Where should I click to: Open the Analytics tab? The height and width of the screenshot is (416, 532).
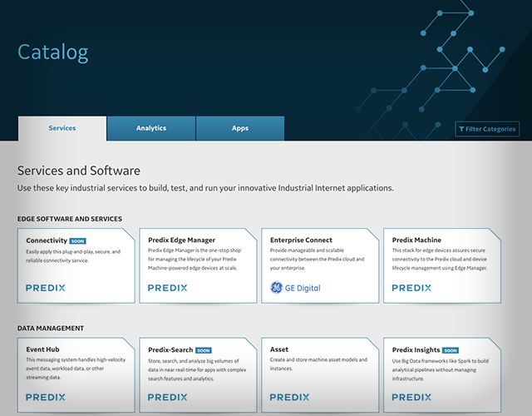[151, 128]
